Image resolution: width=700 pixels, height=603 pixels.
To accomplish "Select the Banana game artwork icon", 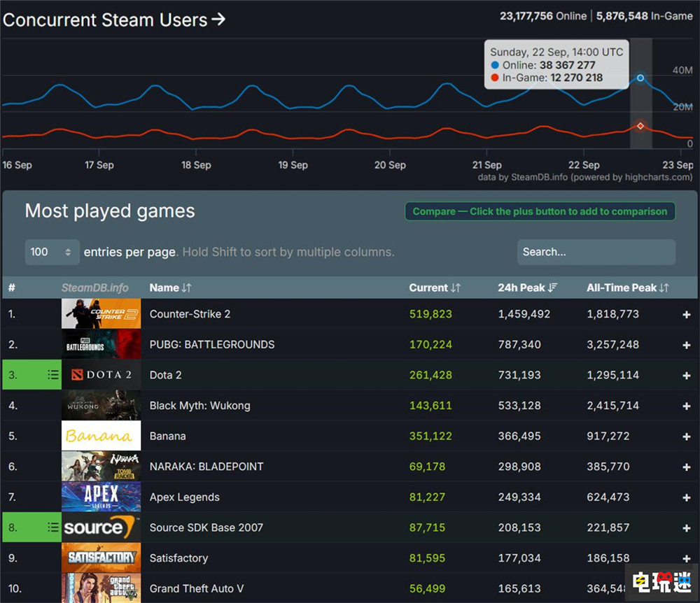I will coord(101,436).
